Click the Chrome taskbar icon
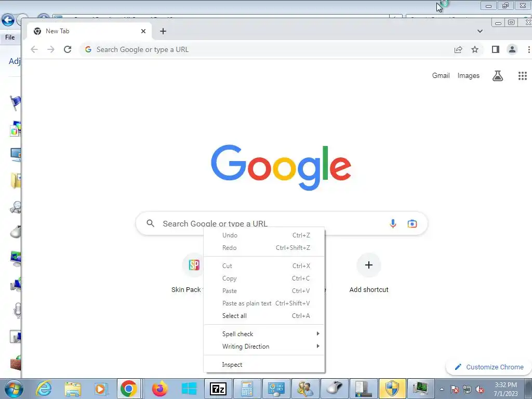532x399 pixels. point(129,389)
